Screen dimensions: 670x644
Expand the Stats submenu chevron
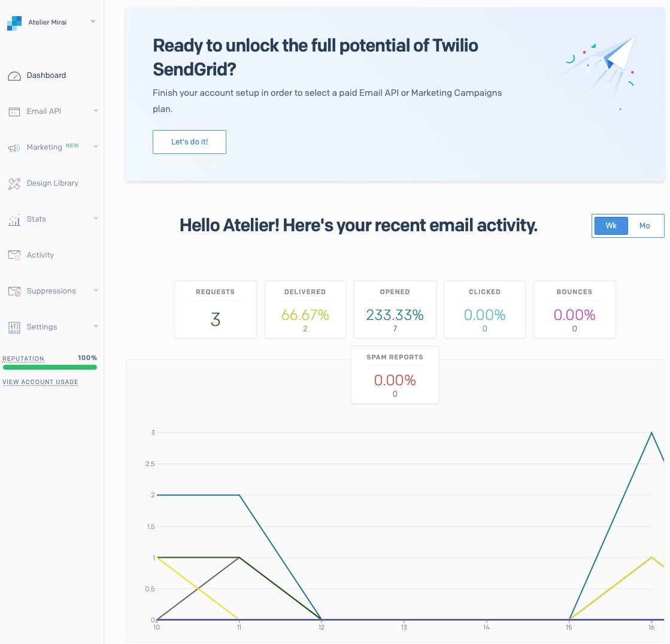click(x=96, y=218)
